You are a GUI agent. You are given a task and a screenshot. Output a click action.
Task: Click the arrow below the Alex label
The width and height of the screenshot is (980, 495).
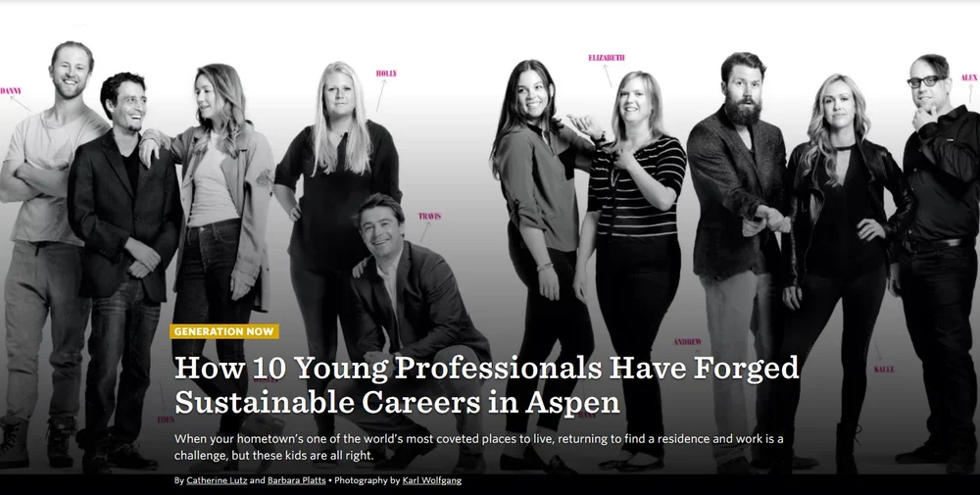point(970,93)
